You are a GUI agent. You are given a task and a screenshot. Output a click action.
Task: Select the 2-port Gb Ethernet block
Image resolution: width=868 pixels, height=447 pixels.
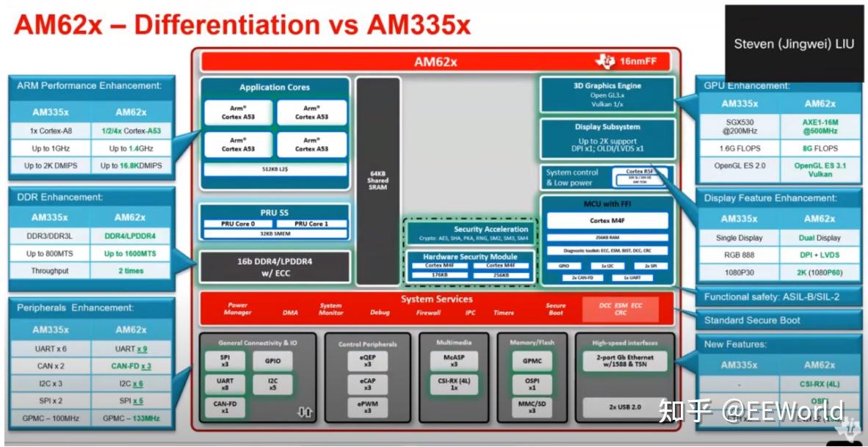tap(624, 360)
